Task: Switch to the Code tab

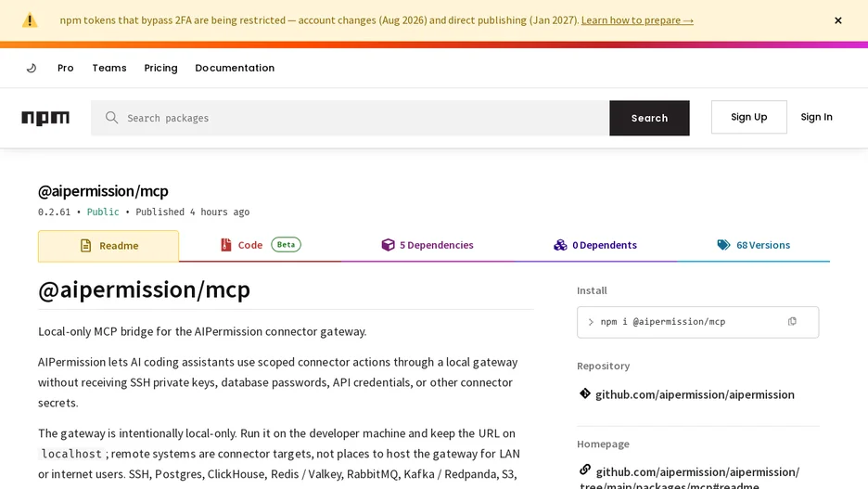Action: [261, 245]
